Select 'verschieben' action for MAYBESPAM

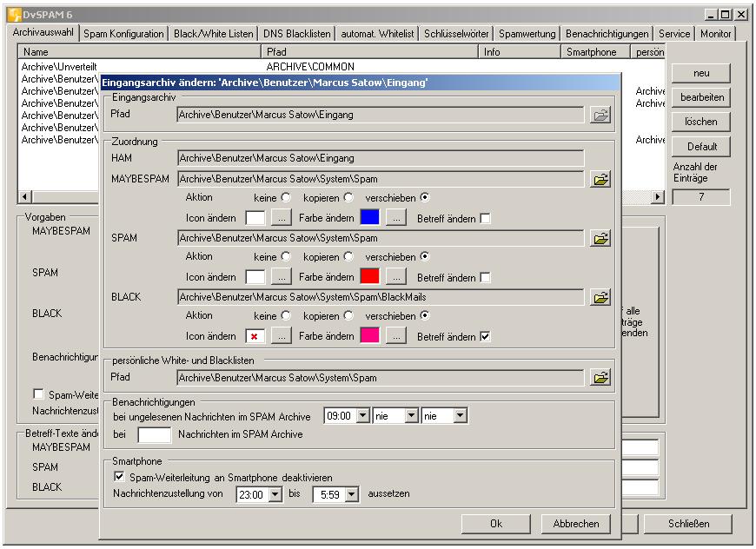[425, 197]
